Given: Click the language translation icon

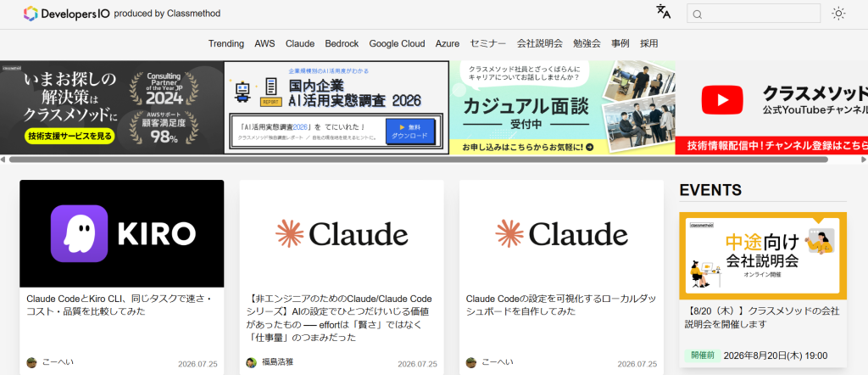Looking at the screenshot, I should pos(663,12).
